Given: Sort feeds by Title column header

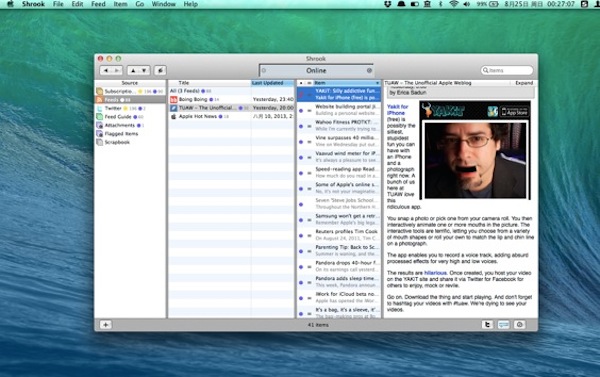Looking at the screenshot, I should pyautogui.click(x=209, y=83).
